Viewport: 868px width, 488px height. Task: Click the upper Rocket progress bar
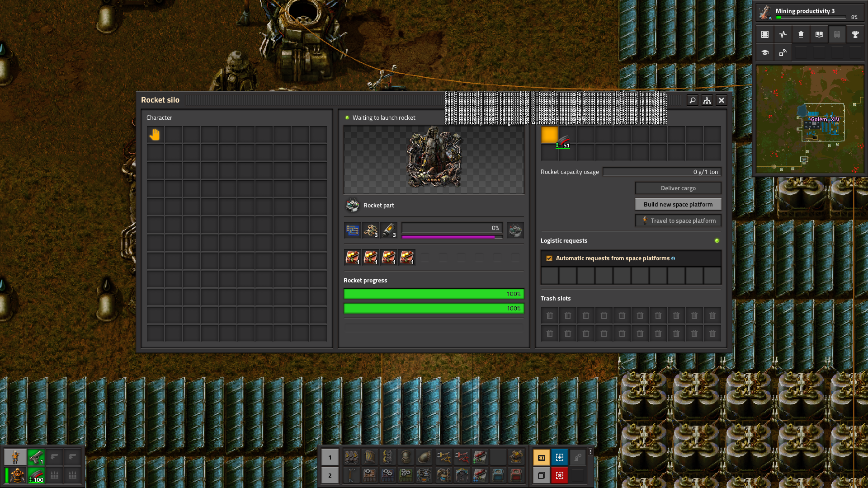pos(434,294)
